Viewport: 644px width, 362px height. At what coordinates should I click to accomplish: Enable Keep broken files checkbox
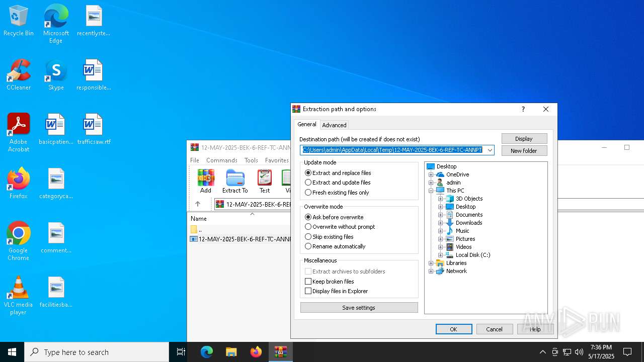click(330, 282)
